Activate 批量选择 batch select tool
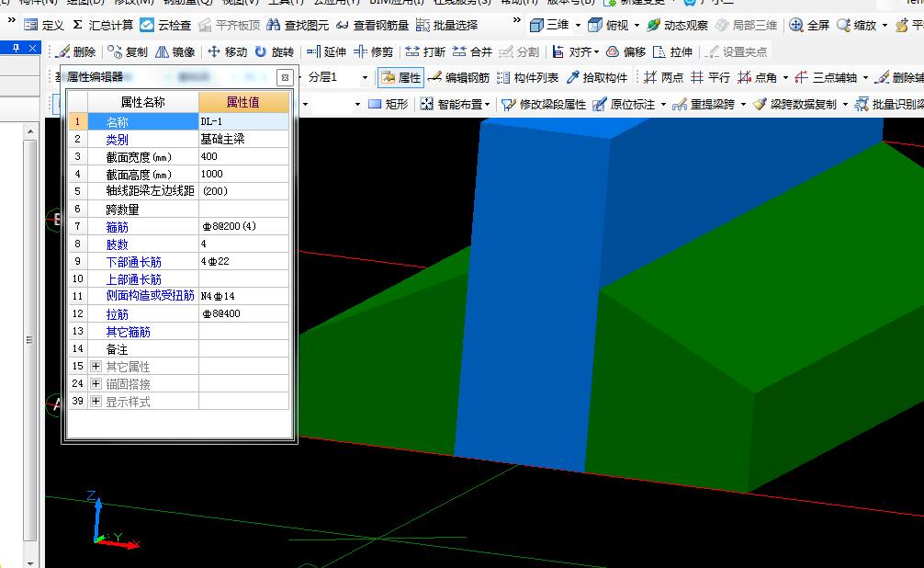 [446, 25]
